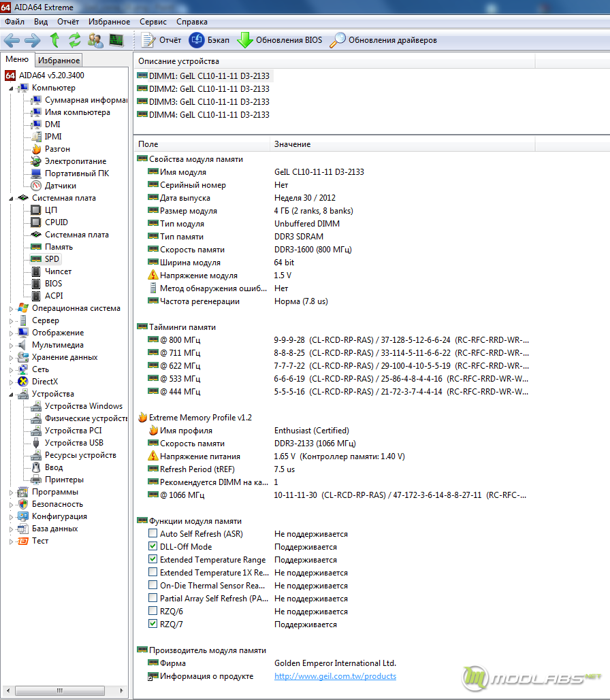
Task: Open the geil.com.tw products link
Action: tap(335, 676)
